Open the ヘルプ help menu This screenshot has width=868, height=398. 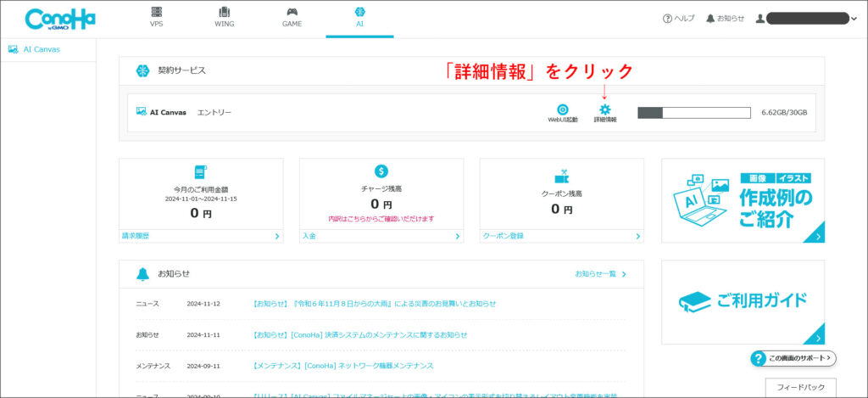pos(678,19)
